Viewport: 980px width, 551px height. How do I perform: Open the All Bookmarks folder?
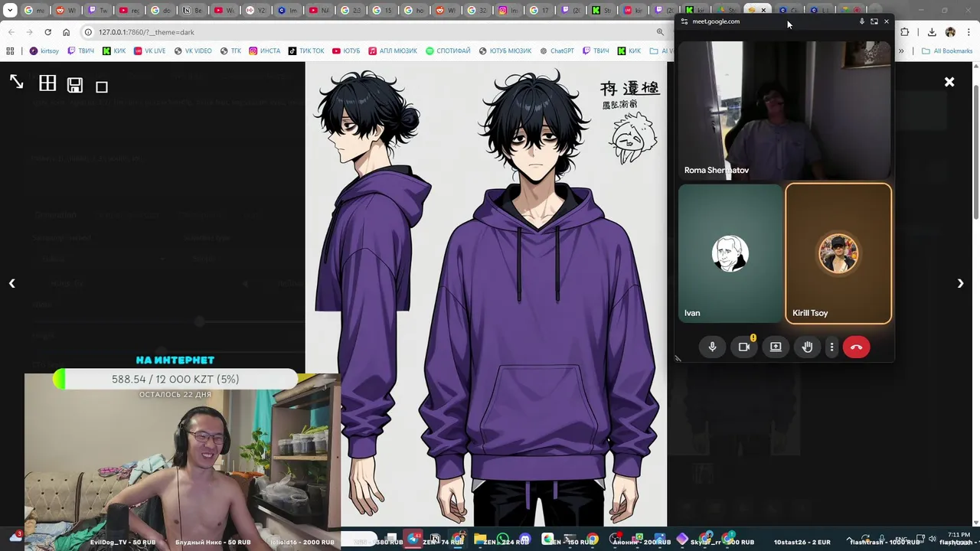pos(947,51)
